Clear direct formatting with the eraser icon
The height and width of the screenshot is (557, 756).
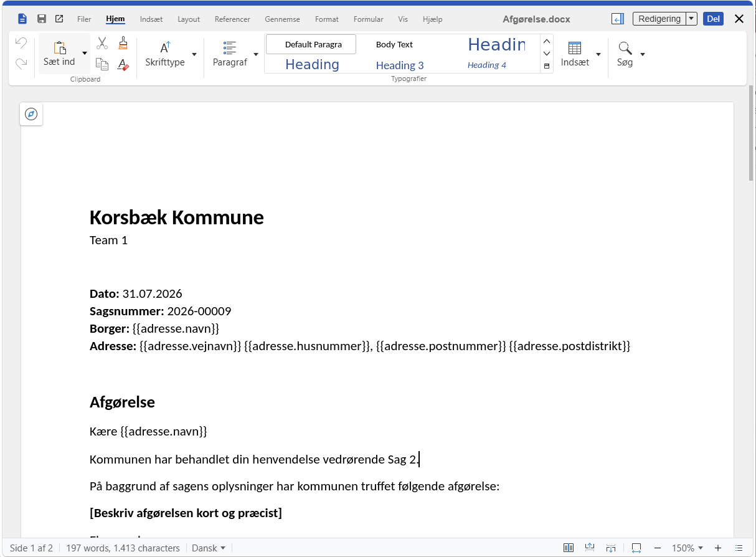(x=123, y=64)
